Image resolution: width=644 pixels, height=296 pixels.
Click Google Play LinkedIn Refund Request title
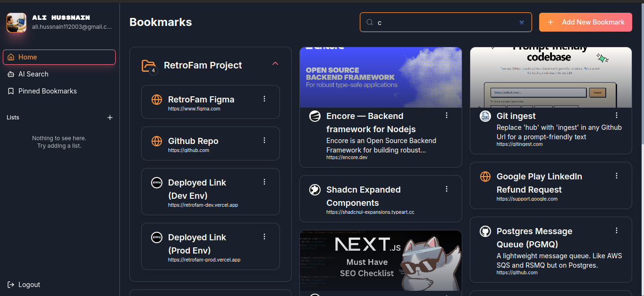pyautogui.click(x=539, y=183)
